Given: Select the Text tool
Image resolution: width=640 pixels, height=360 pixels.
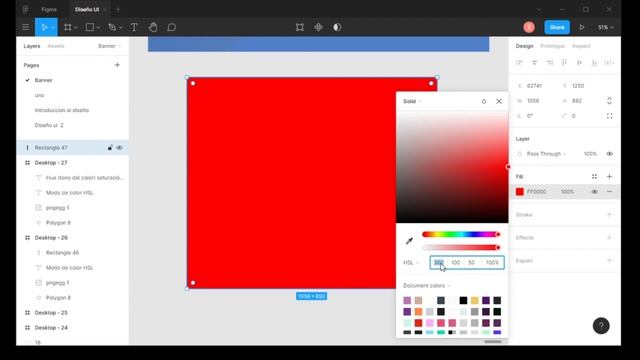Looking at the screenshot, I should [134, 27].
